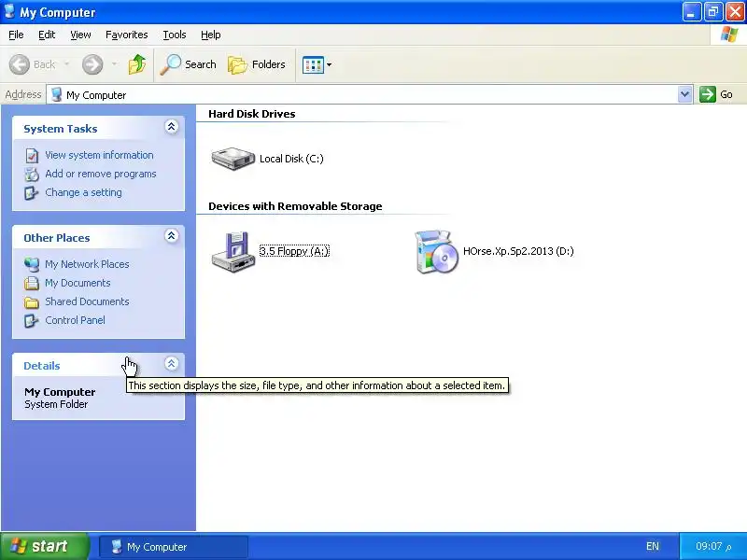Screen dimensions: 747x560
Task: Go up one folder level
Action: (136, 64)
